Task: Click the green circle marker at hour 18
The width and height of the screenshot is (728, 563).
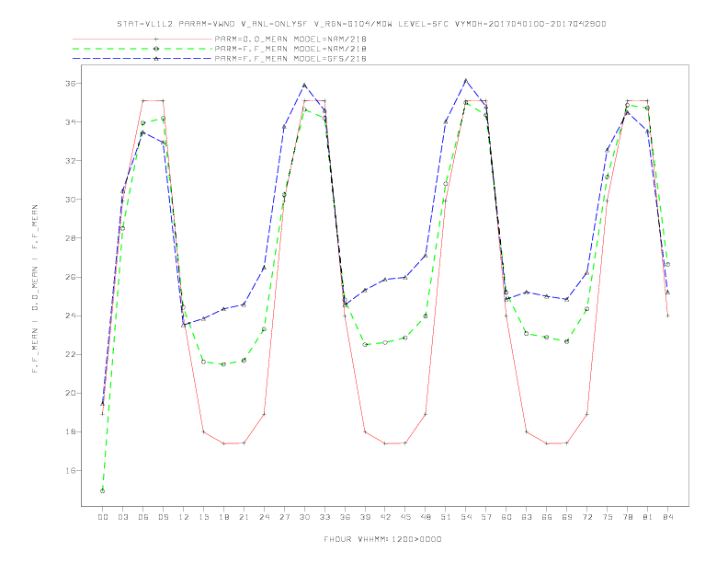Action: tap(223, 364)
